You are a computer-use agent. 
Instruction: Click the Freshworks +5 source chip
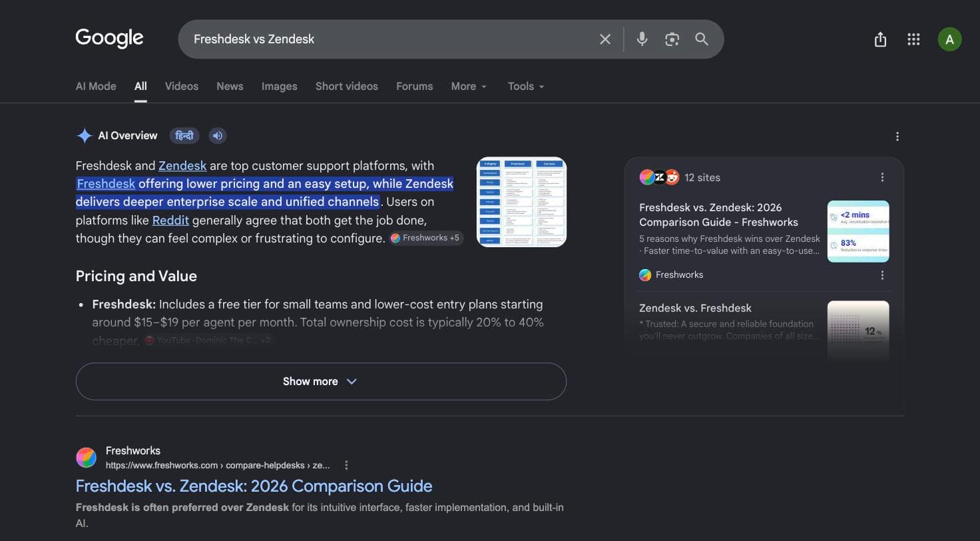coord(426,238)
